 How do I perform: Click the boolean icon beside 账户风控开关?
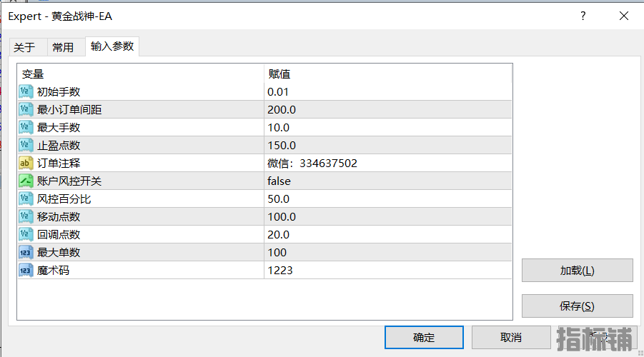click(x=26, y=181)
